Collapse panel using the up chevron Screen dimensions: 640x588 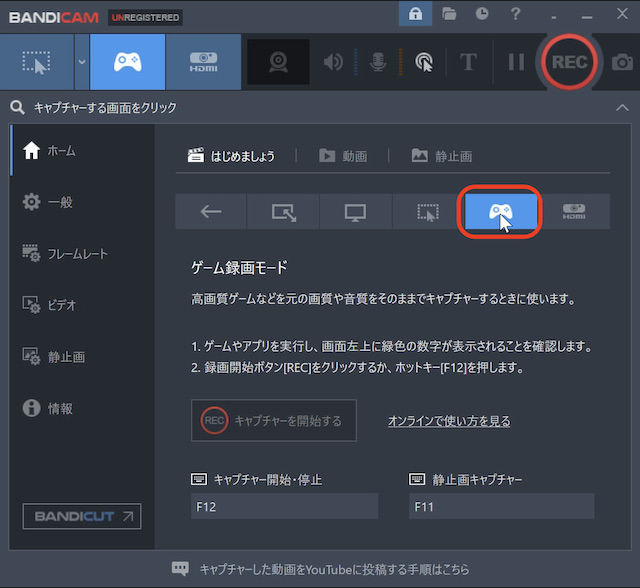tap(622, 108)
